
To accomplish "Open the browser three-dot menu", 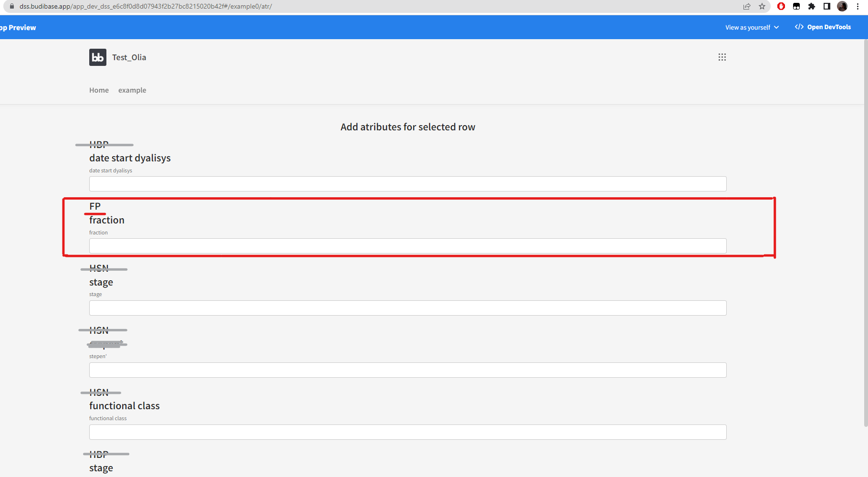I will point(858,6).
